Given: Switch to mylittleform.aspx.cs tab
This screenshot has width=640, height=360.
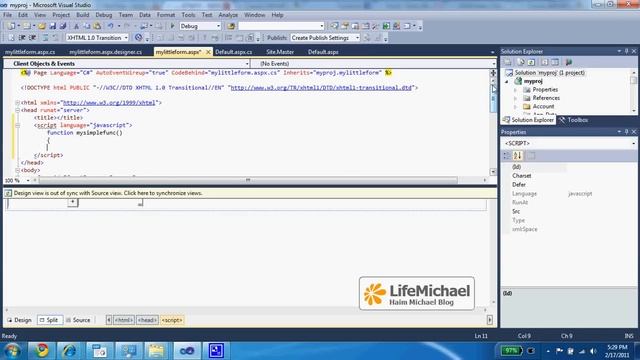Looking at the screenshot, I should pyautogui.click(x=30, y=52).
